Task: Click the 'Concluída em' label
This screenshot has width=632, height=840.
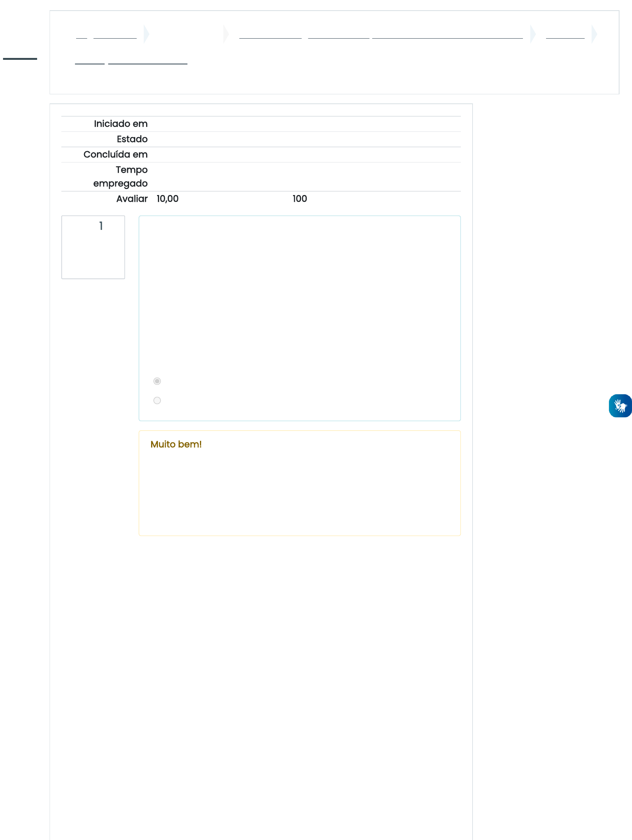Action: (x=115, y=155)
